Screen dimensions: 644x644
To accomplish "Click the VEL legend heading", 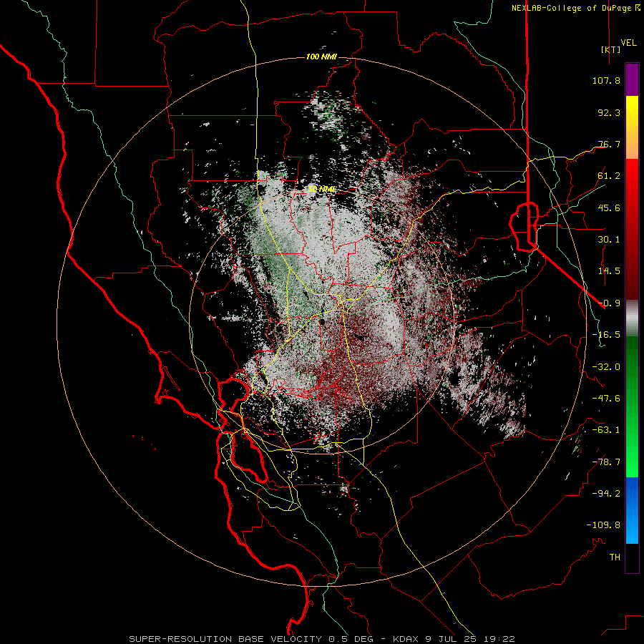I will click(628, 43).
